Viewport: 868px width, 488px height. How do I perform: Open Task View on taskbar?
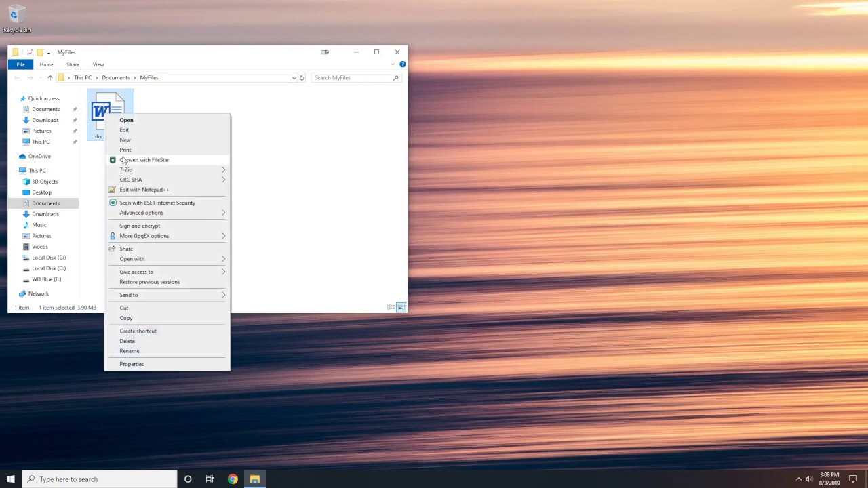point(210,479)
